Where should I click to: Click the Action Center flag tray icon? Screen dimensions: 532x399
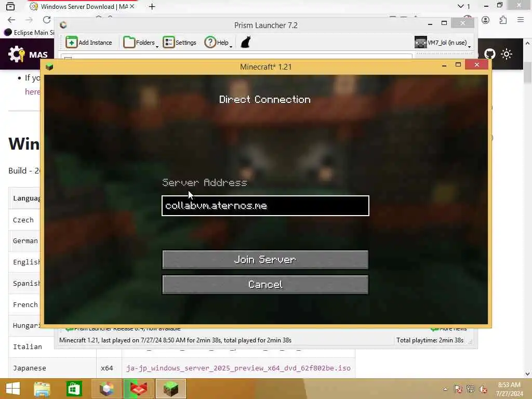click(x=458, y=389)
